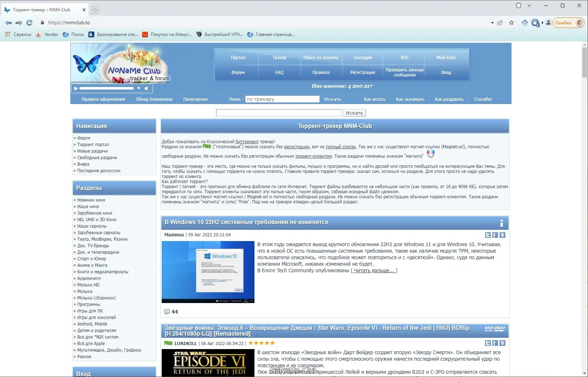Expand the chevron dropdown in title bar
This screenshot has height=377, width=588.
point(529,5)
